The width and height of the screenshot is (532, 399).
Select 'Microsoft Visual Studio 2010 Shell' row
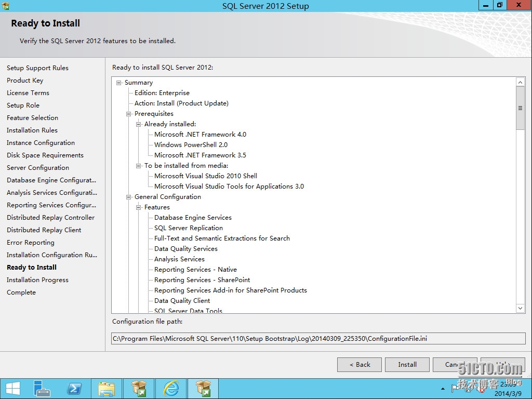[206, 176]
